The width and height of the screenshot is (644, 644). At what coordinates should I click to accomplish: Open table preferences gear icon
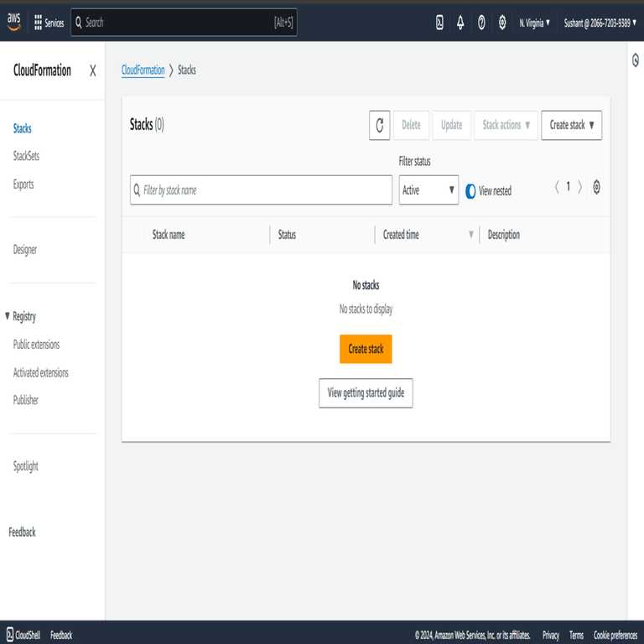tap(596, 187)
